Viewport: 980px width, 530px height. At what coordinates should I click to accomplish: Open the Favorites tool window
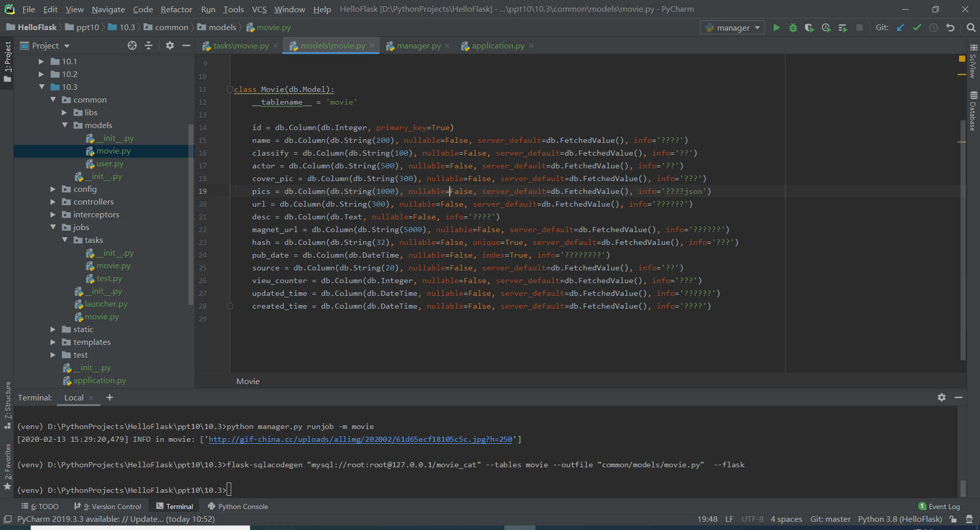pos(7,467)
